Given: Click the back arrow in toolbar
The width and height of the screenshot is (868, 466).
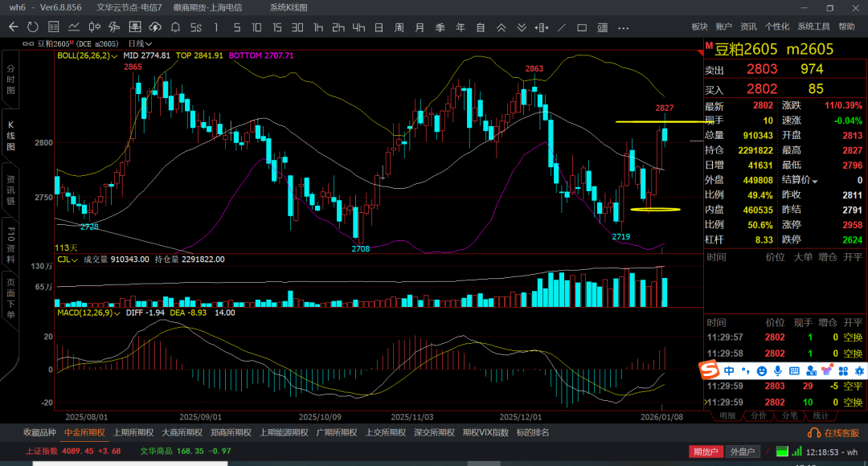Looking at the screenshot, I should click(13, 27).
